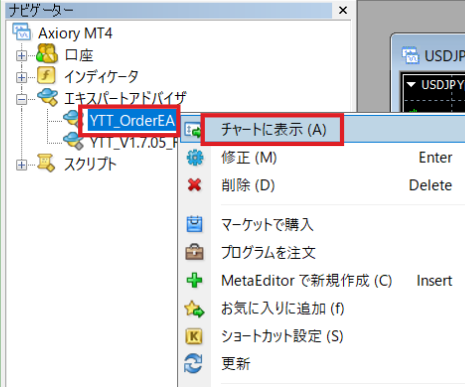Image resolution: width=465 pixels, height=387 pixels.
Task: Click the Axiory MT4 root icon
Action: (22, 32)
